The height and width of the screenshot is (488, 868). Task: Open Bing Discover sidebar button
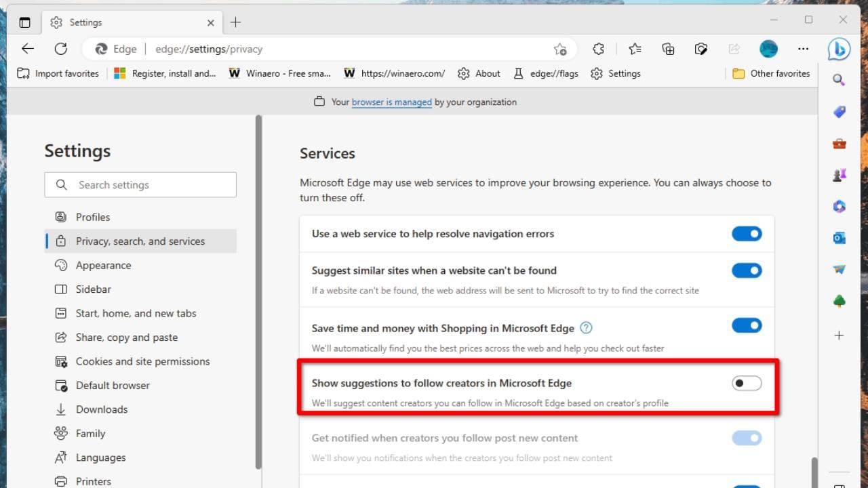(839, 49)
